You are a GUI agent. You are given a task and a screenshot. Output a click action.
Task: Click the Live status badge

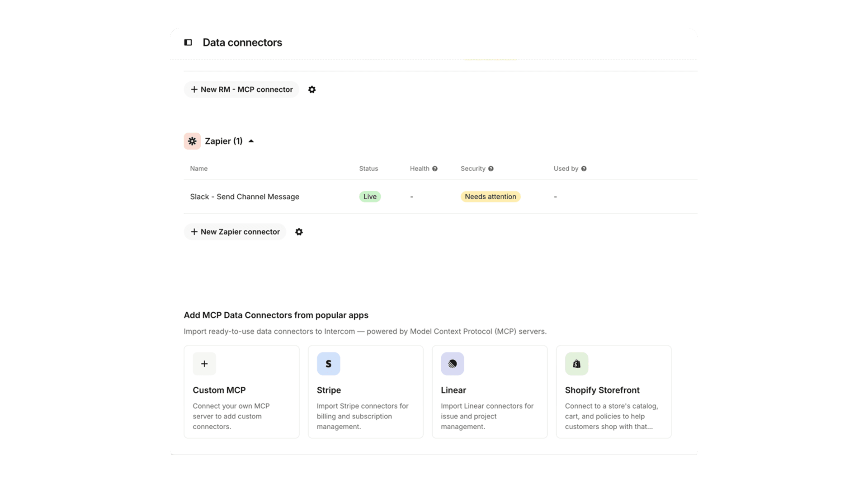coord(370,197)
